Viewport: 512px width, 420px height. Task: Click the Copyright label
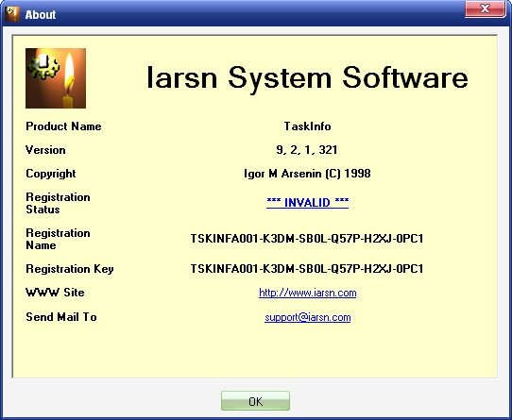tap(51, 174)
